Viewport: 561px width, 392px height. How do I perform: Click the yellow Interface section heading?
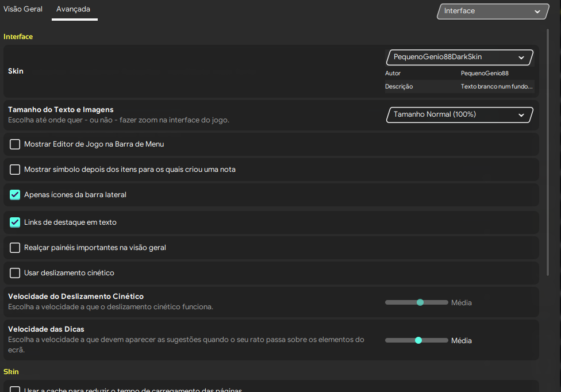click(18, 36)
